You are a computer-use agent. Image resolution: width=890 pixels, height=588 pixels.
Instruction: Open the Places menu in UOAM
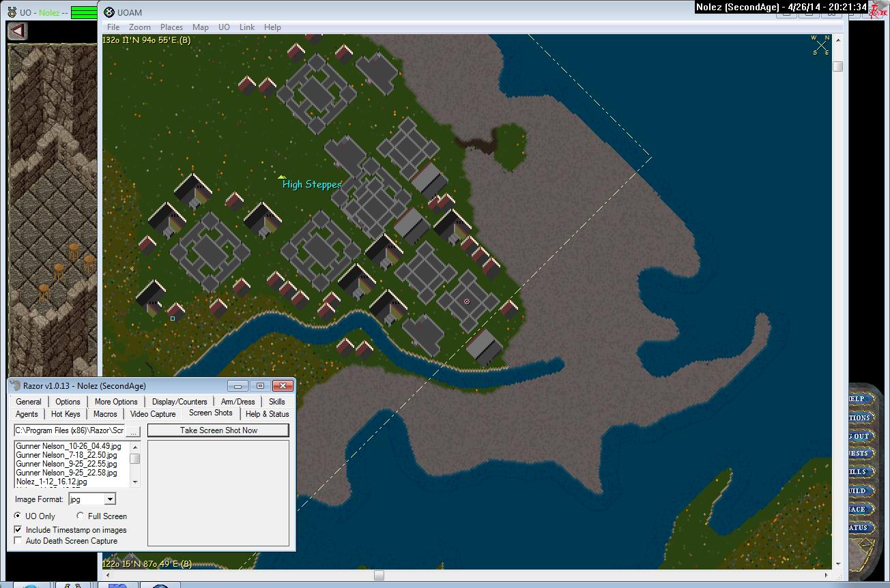point(171,27)
